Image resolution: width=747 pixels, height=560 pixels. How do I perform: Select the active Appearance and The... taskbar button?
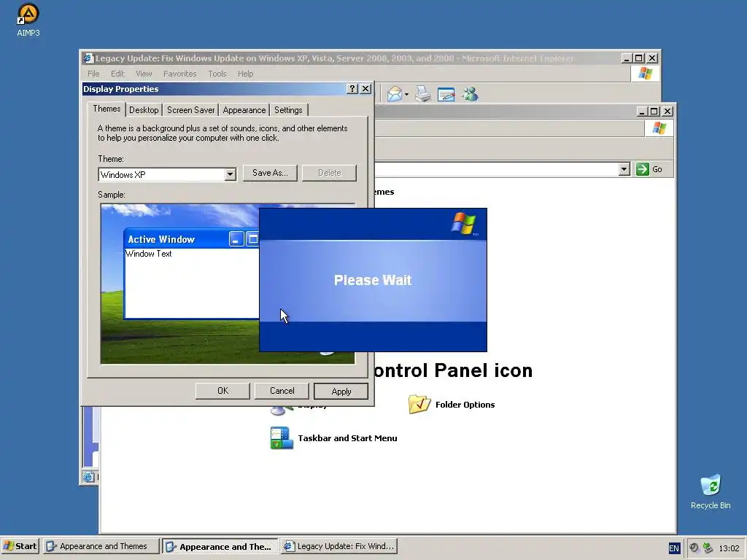(220, 547)
